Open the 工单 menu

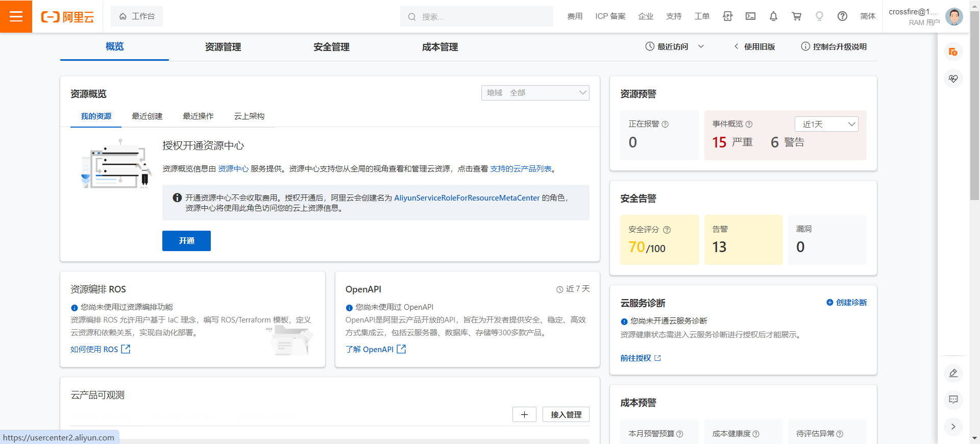click(702, 16)
